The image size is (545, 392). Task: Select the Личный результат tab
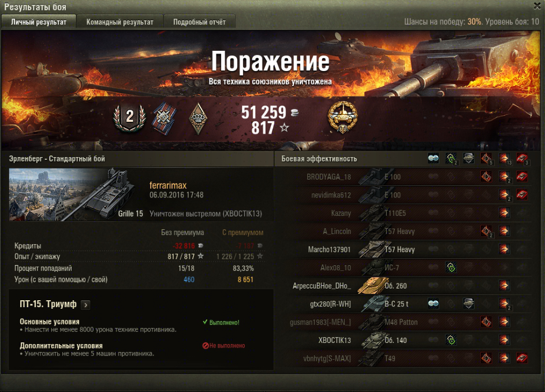coord(39,22)
